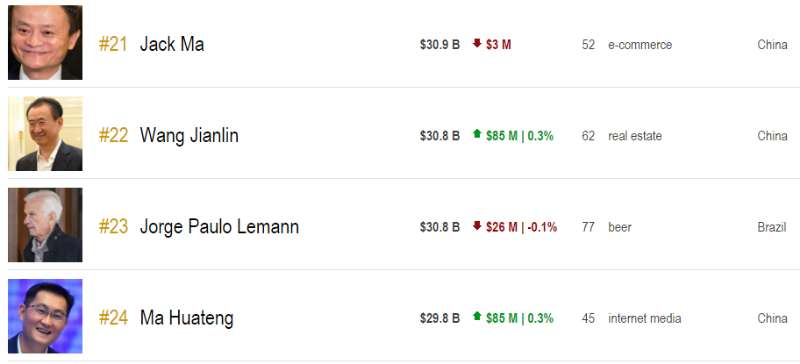Click the Ma Huateng name link

(x=187, y=319)
